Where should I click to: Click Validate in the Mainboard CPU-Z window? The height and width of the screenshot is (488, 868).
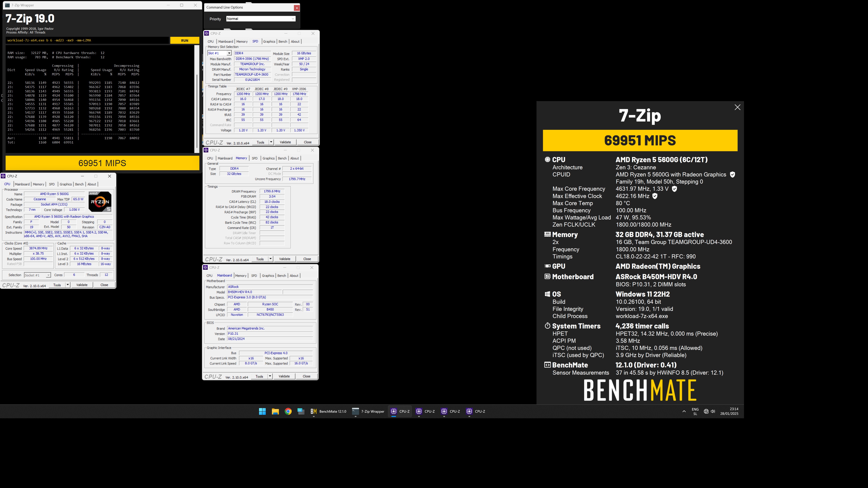pyautogui.click(x=284, y=376)
